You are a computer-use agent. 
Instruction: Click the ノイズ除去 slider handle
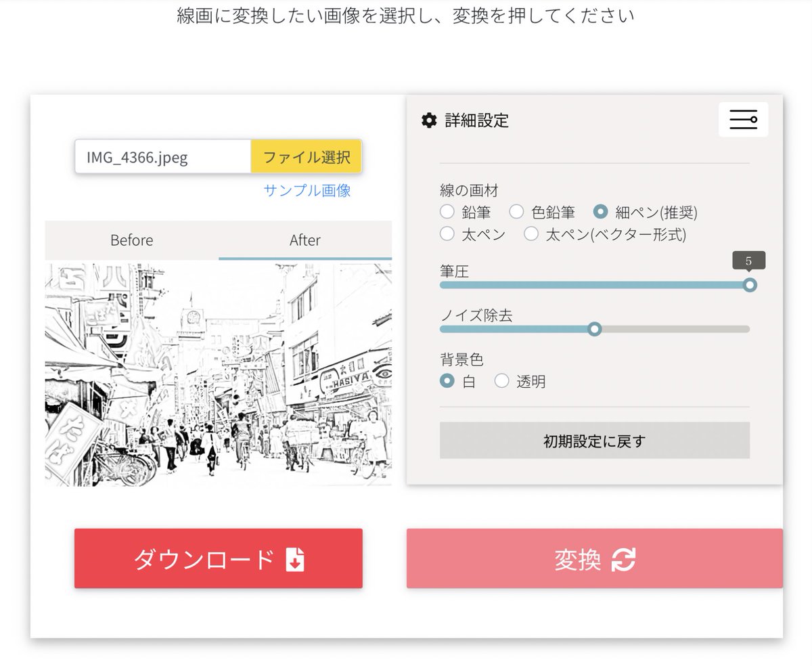[x=595, y=329]
